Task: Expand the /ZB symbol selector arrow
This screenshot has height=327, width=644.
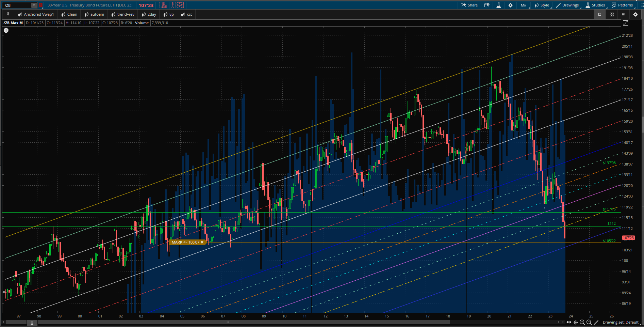Action: (34, 5)
